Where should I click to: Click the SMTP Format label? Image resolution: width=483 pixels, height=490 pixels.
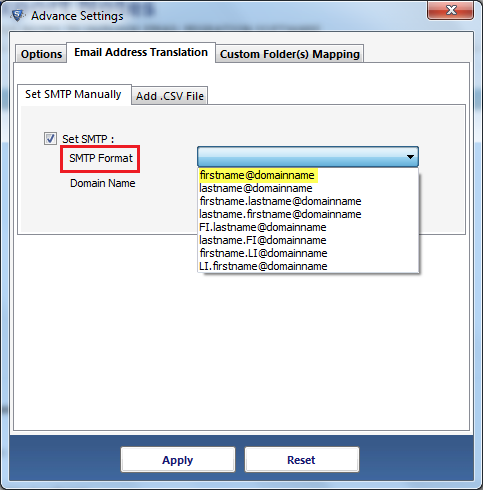[x=101, y=158]
